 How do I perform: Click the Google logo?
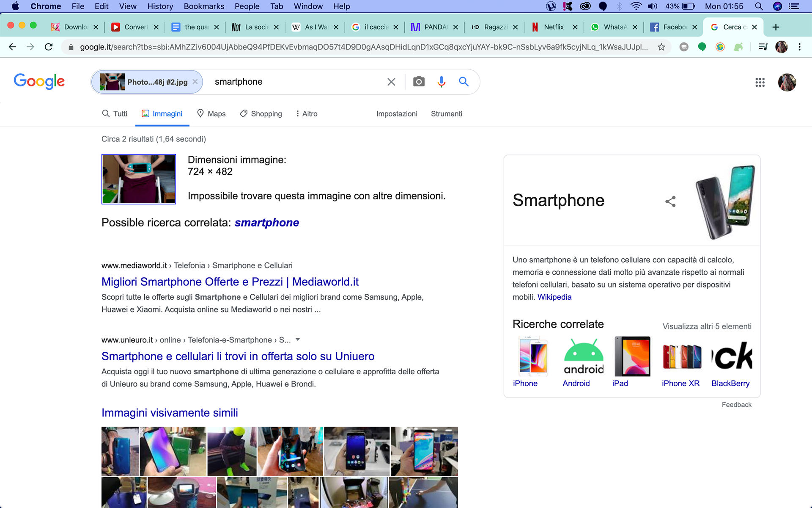39,81
